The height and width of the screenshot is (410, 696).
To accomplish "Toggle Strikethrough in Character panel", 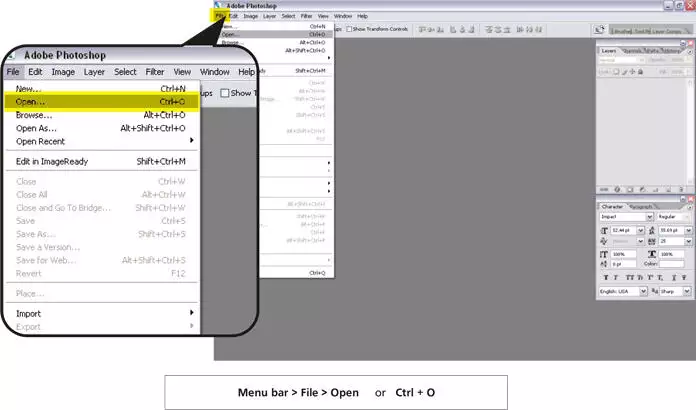I will [x=684, y=277].
